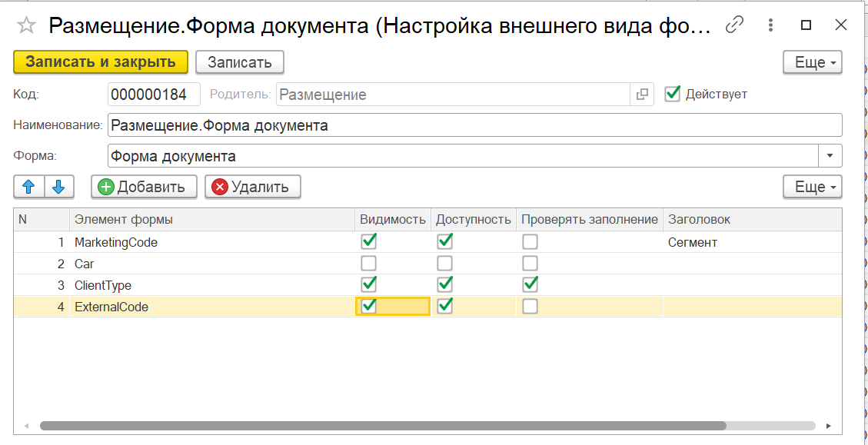Open the Родитель field selection button
The width and height of the screenshot is (868, 445).
click(x=642, y=95)
